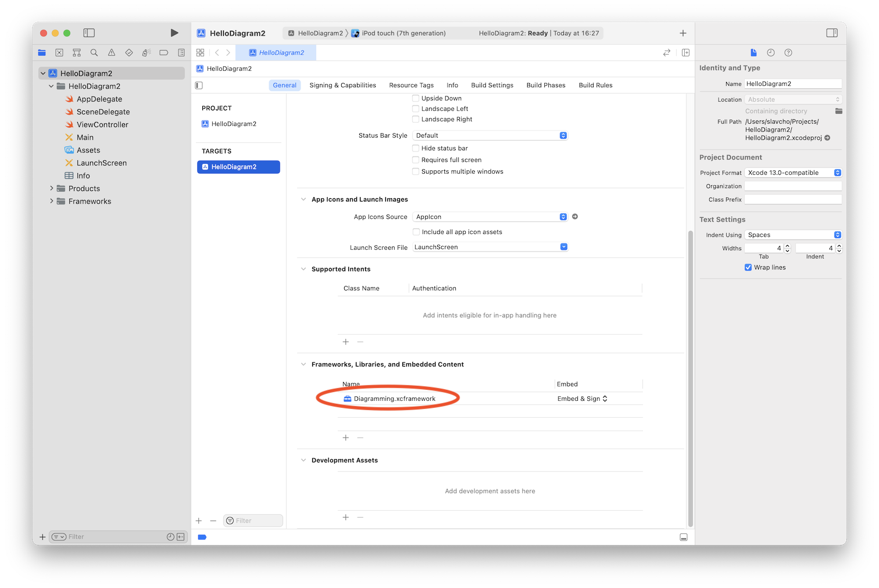Hide the project and targets list
879x588 pixels.
[199, 85]
